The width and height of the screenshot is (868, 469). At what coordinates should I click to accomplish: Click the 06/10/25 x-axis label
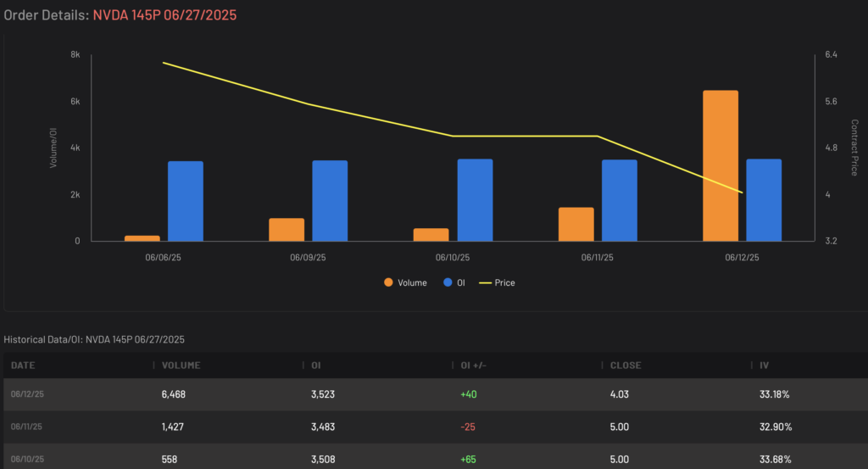(x=453, y=258)
